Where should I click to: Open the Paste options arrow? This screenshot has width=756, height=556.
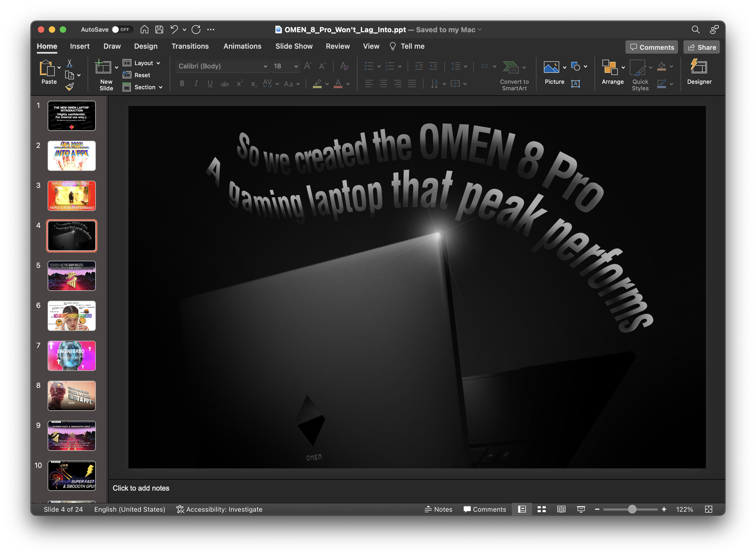(59, 67)
